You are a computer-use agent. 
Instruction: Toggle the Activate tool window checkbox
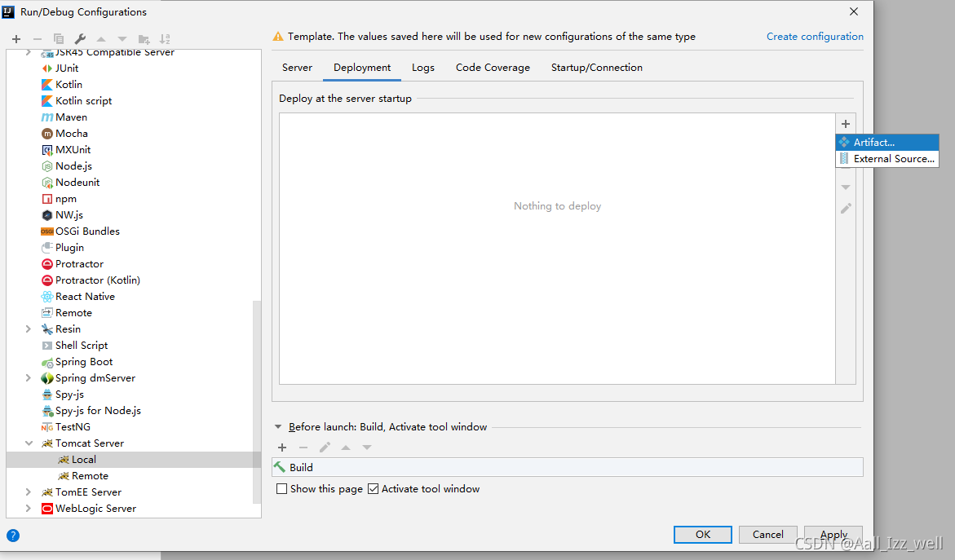pos(374,489)
